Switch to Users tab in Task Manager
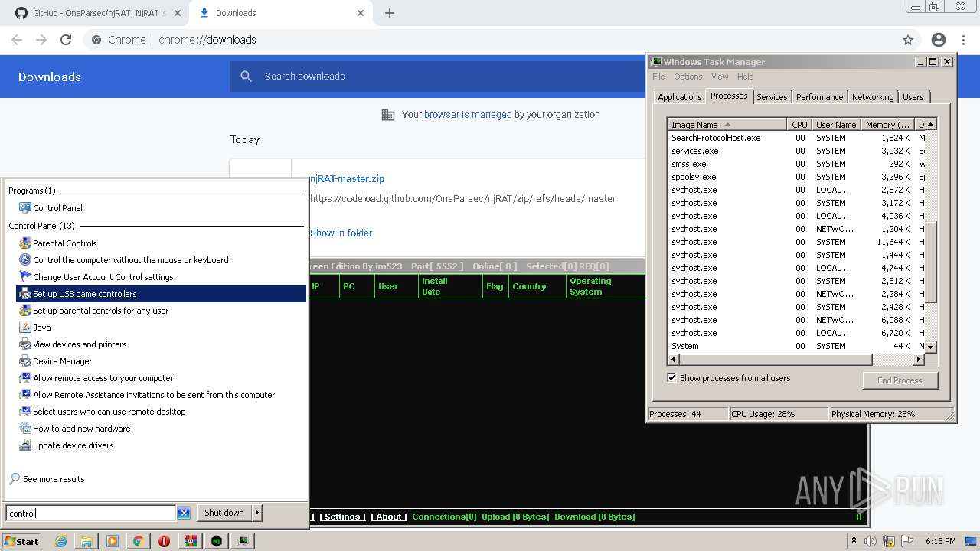Screen dimensions: 980x551 [913, 97]
